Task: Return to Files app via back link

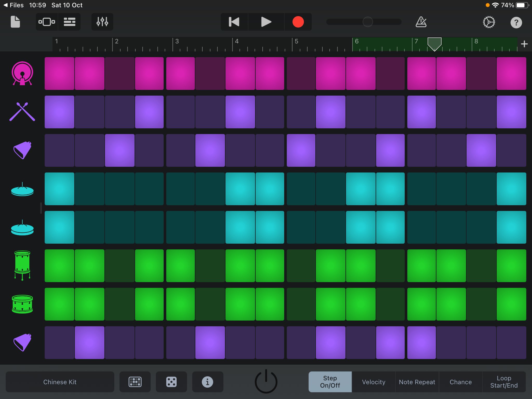Action: pyautogui.click(x=14, y=5)
